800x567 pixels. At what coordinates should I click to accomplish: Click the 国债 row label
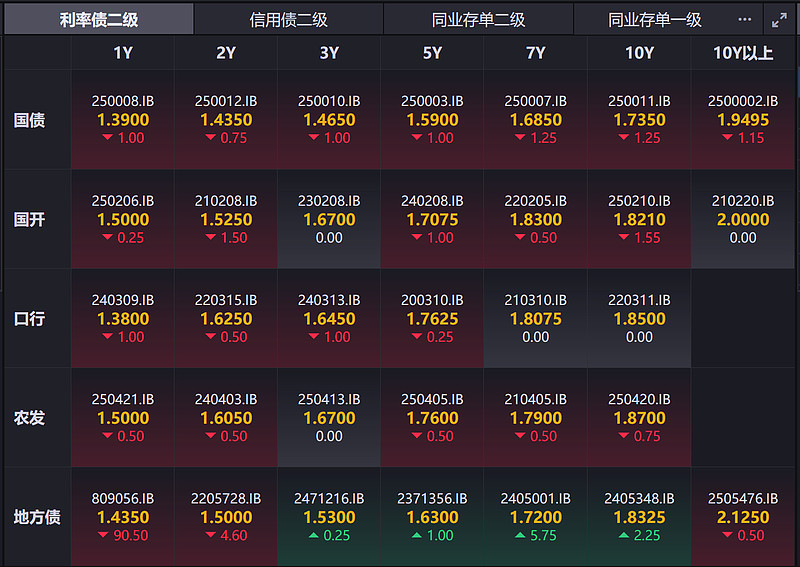pyautogui.click(x=30, y=120)
